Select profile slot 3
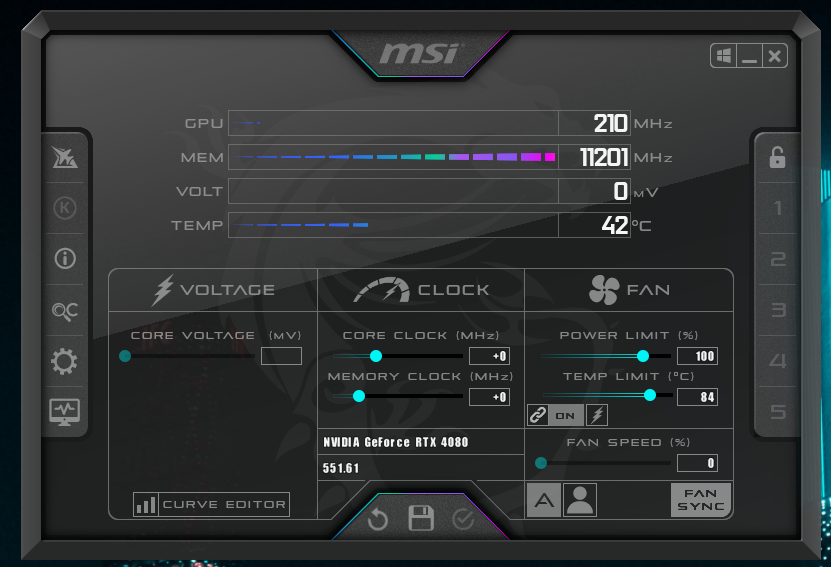Screen dimensions: 831x567 (x=777, y=310)
